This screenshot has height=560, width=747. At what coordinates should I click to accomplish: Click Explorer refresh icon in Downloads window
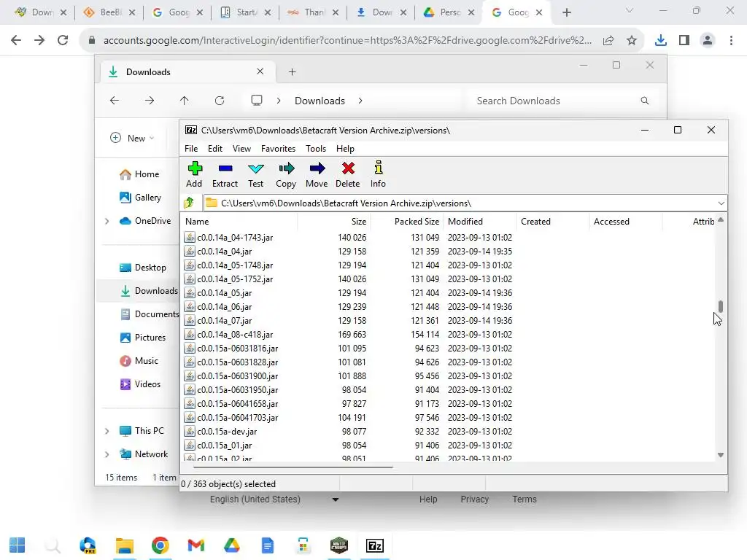click(x=219, y=101)
